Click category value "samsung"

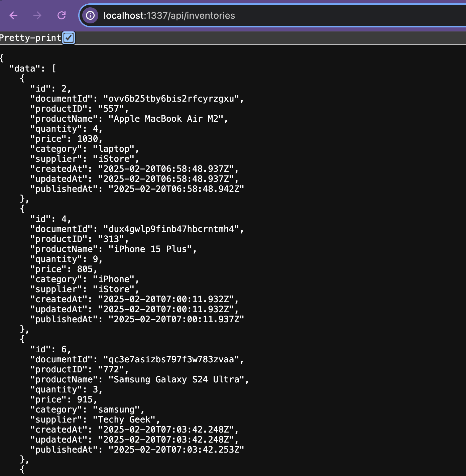tap(116, 409)
